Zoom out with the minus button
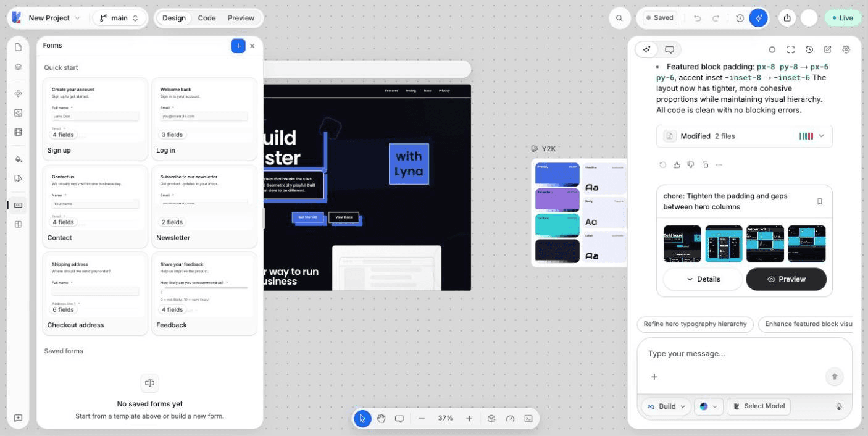868x436 pixels. click(x=422, y=418)
